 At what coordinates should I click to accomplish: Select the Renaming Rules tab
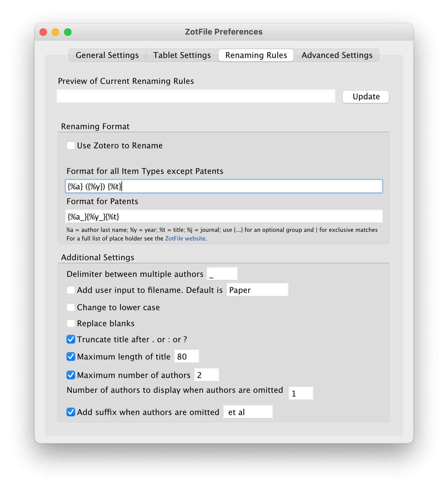256,55
